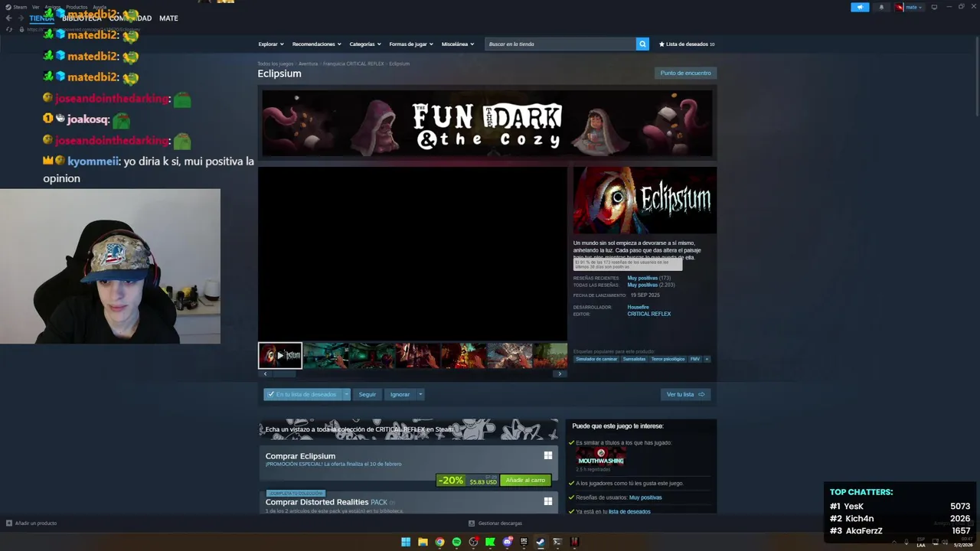Open the Steam menu in the menu bar

point(20,7)
